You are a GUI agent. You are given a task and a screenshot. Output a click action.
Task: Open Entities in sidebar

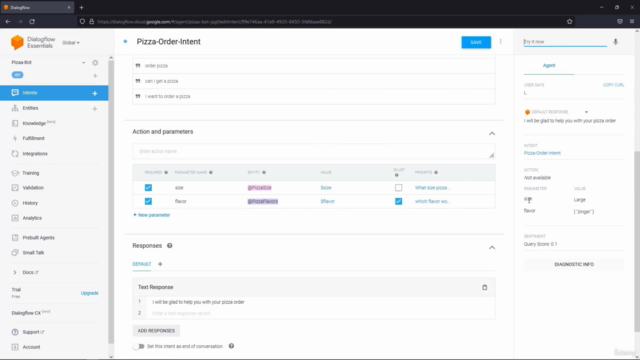point(30,108)
